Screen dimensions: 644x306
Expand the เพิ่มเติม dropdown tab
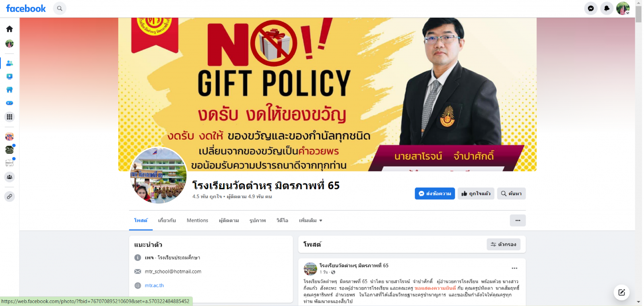[x=310, y=221]
